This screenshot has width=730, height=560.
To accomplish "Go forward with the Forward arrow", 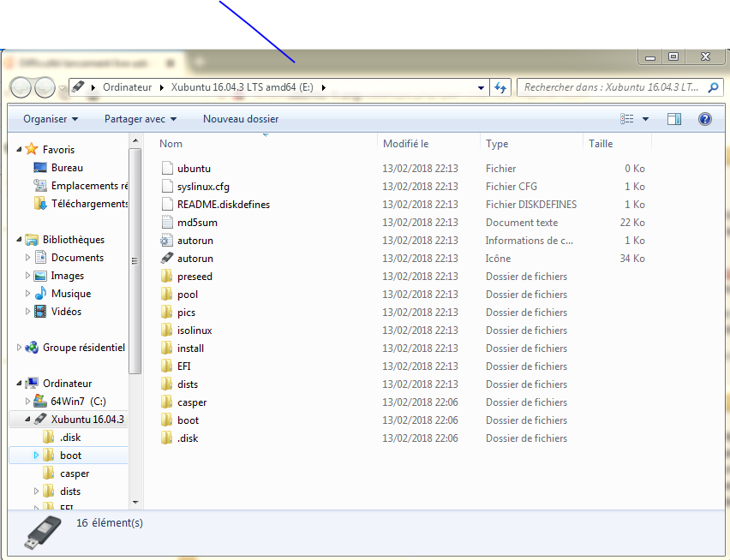I will point(45,87).
